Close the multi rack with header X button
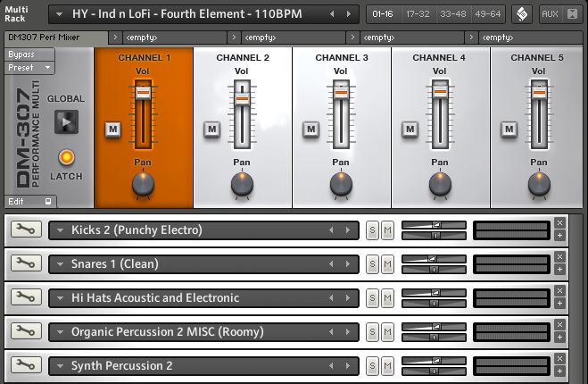Viewport: 588px width, 384px height. (x=572, y=14)
